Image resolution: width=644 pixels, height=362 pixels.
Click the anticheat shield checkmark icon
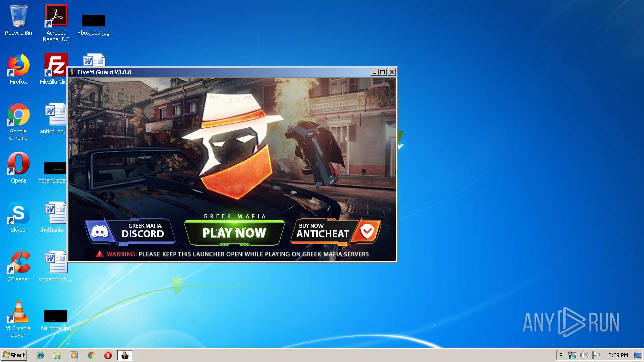[x=367, y=231]
